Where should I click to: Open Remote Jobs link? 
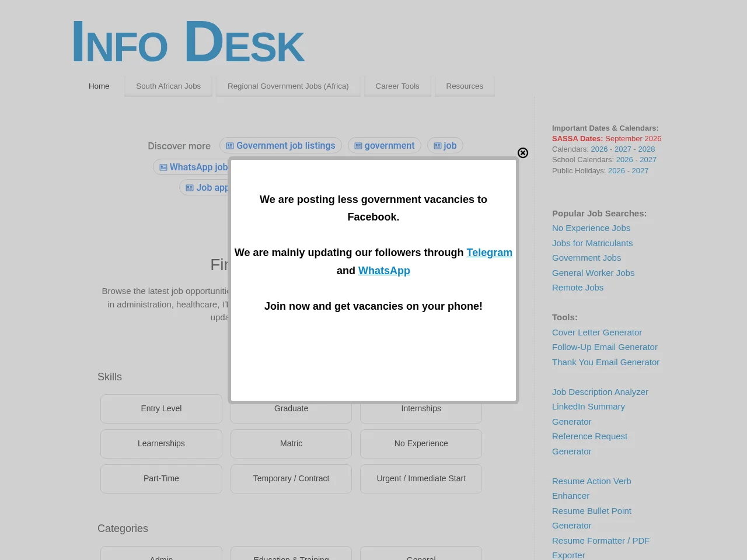(578, 288)
